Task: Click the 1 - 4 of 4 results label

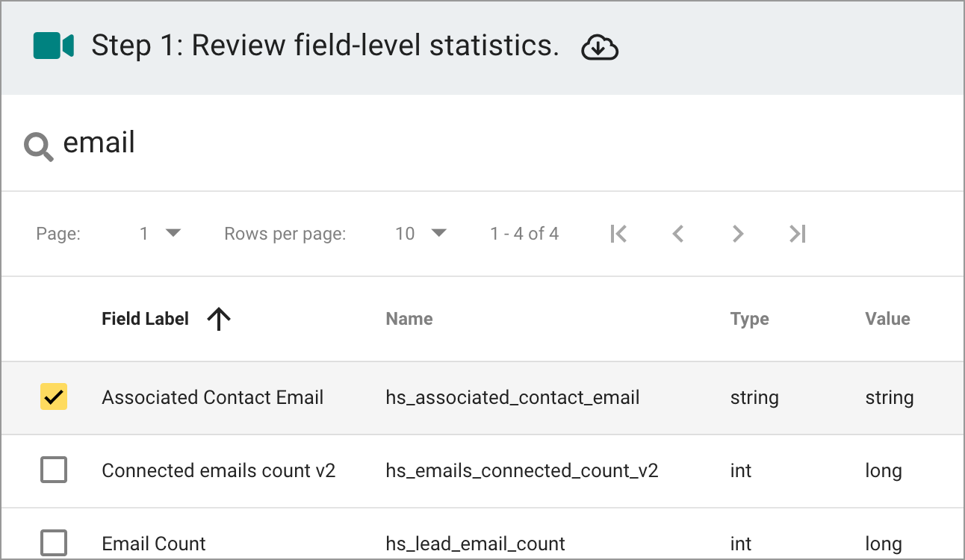Action: (524, 234)
